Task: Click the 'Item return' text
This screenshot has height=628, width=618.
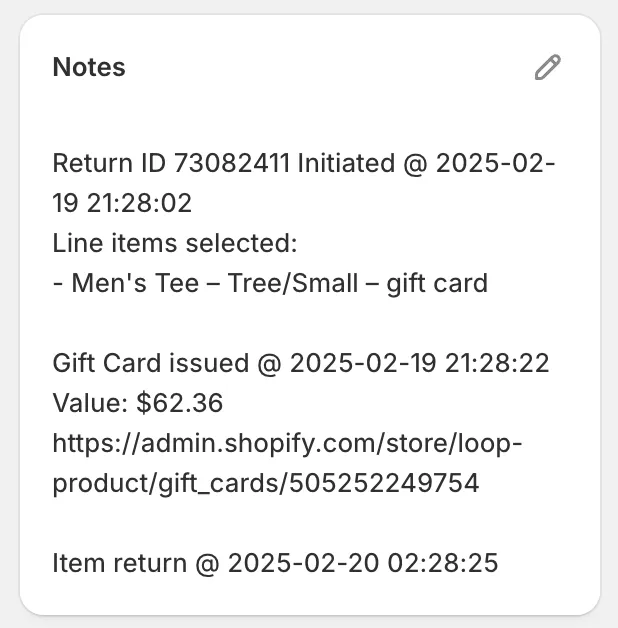Action: [x=120, y=563]
